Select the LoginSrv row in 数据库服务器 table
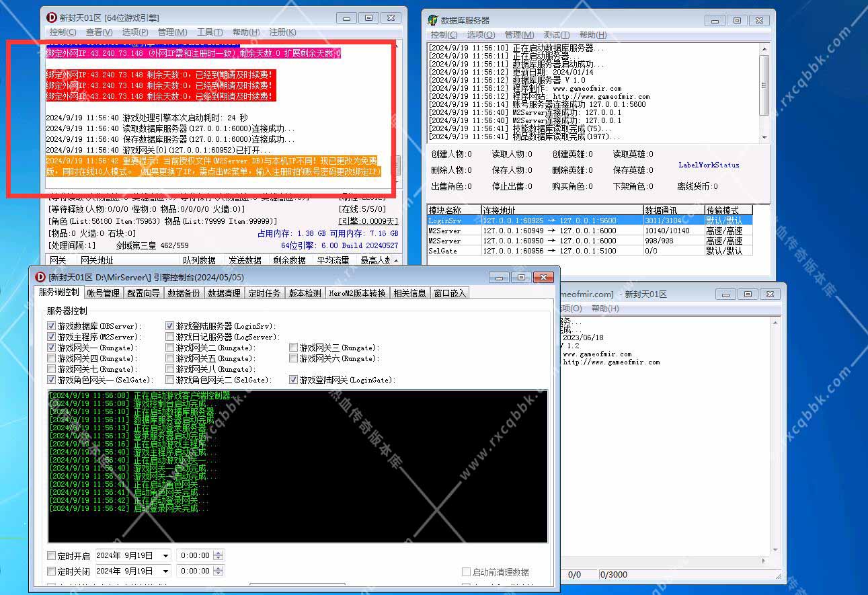 click(x=590, y=220)
